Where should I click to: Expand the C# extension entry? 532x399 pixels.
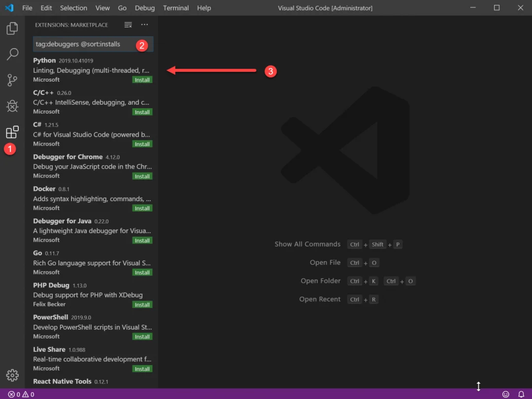pyautogui.click(x=92, y=134)
